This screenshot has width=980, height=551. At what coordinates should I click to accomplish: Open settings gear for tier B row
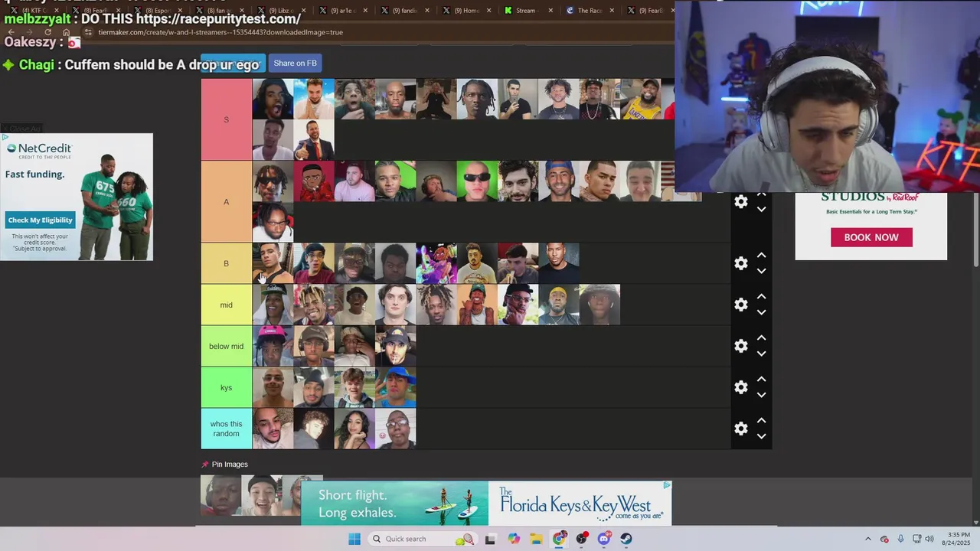pos(740,263)
